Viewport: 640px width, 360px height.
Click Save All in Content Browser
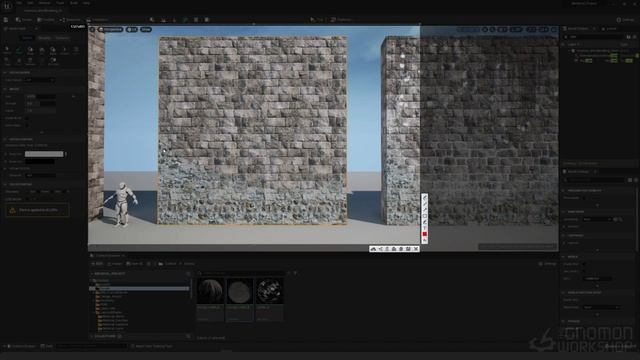coord(135,264)
